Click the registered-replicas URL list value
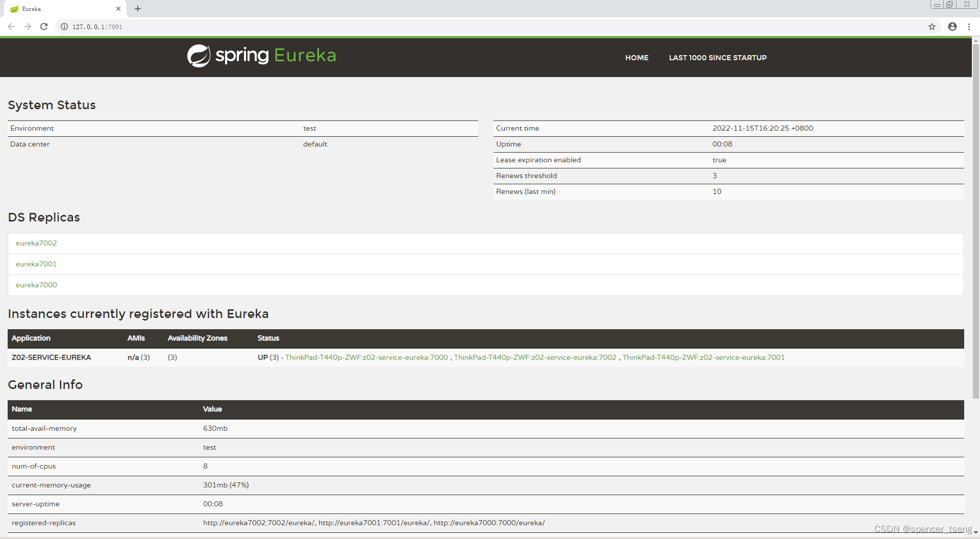 374,523
